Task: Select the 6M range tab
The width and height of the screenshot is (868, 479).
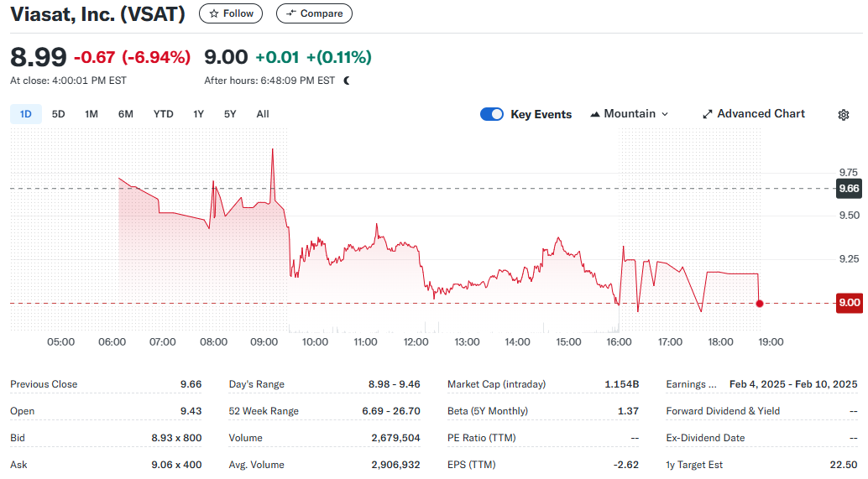Action: click(x=126, y=114)
